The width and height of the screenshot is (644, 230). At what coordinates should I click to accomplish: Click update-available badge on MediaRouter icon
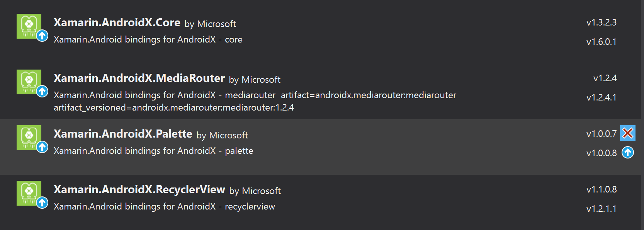(42, 92)
